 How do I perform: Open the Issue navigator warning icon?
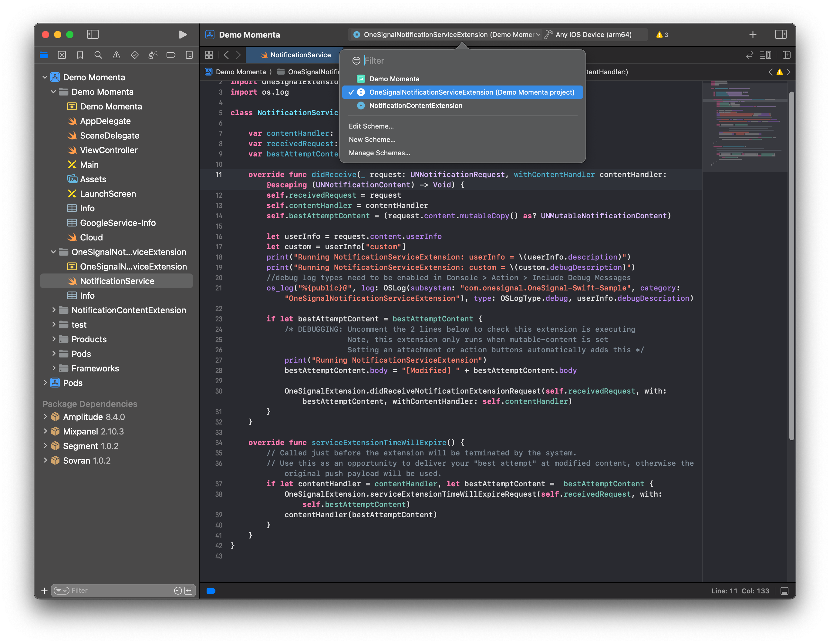point(116,55)
